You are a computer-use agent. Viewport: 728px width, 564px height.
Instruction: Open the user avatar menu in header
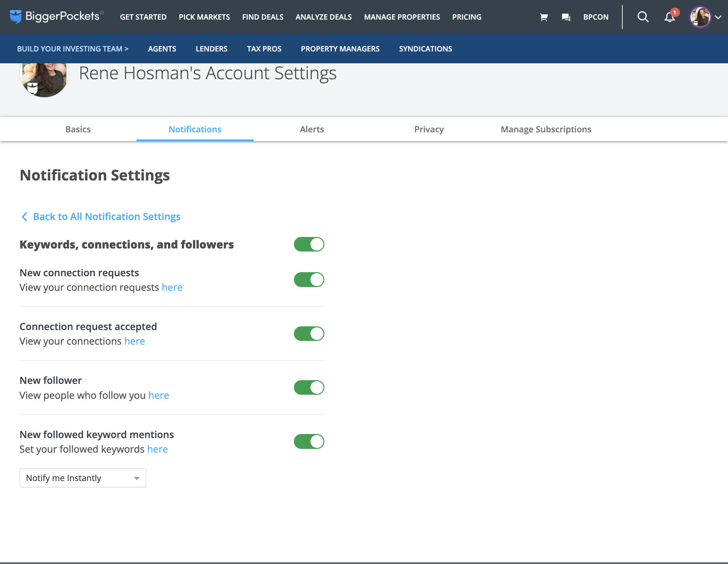(700, 17)
